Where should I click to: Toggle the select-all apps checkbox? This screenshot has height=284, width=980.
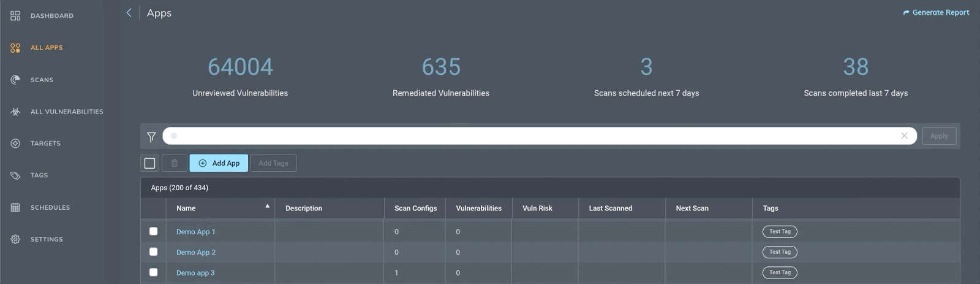[149, 163]
